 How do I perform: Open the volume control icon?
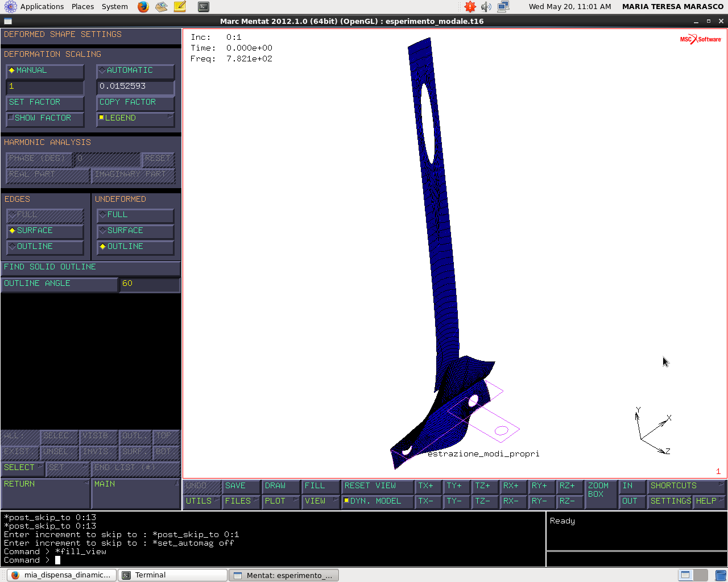click(486, 7)
